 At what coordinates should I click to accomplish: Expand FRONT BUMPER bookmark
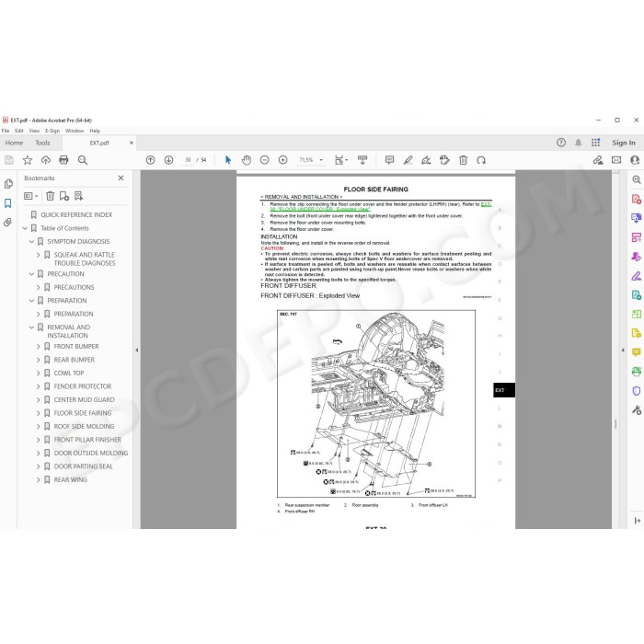[x=39, y=347]
